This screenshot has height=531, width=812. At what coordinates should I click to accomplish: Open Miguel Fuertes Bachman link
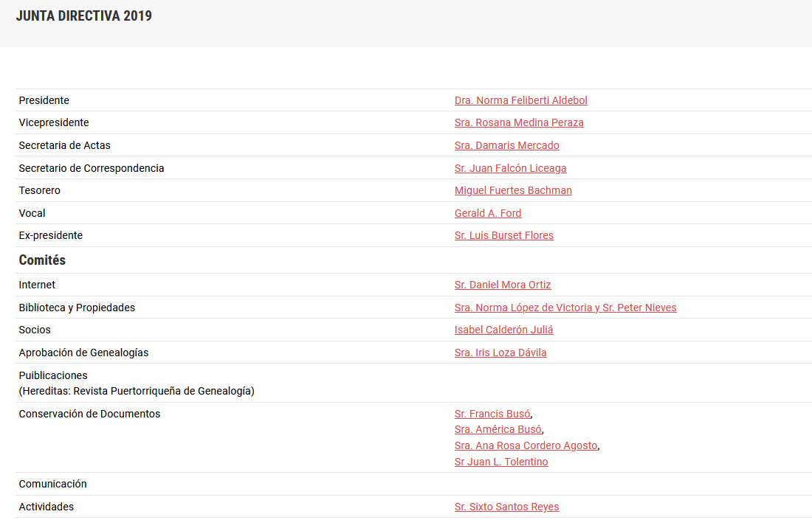513,190
